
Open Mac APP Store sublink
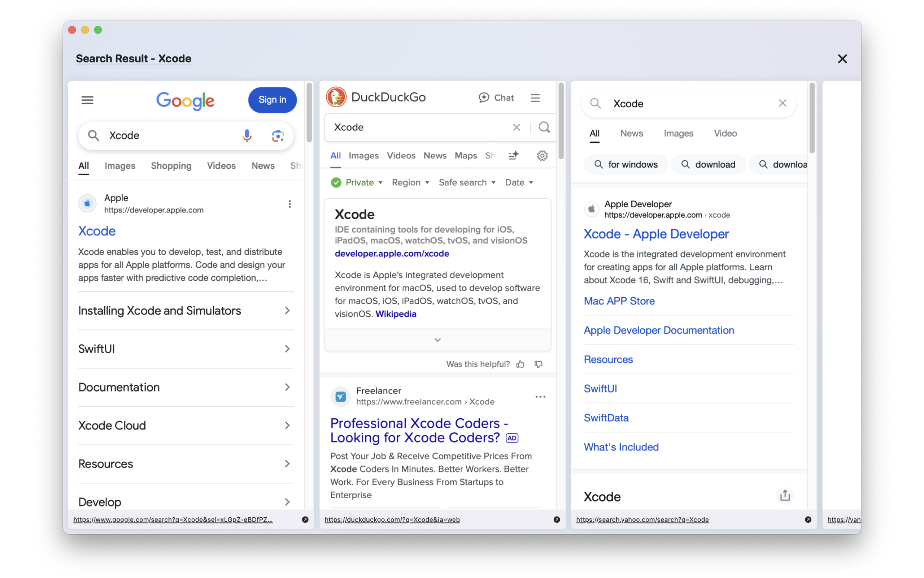(619, 301)
